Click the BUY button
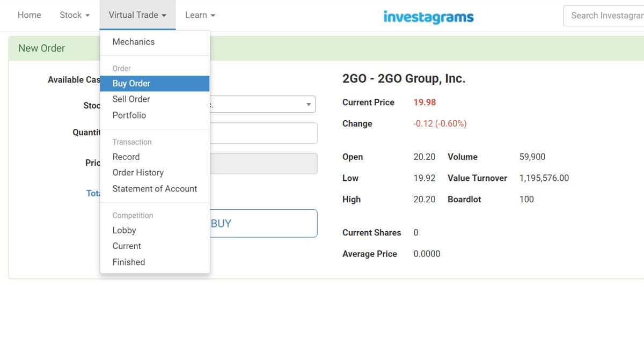 click(264, 224)
